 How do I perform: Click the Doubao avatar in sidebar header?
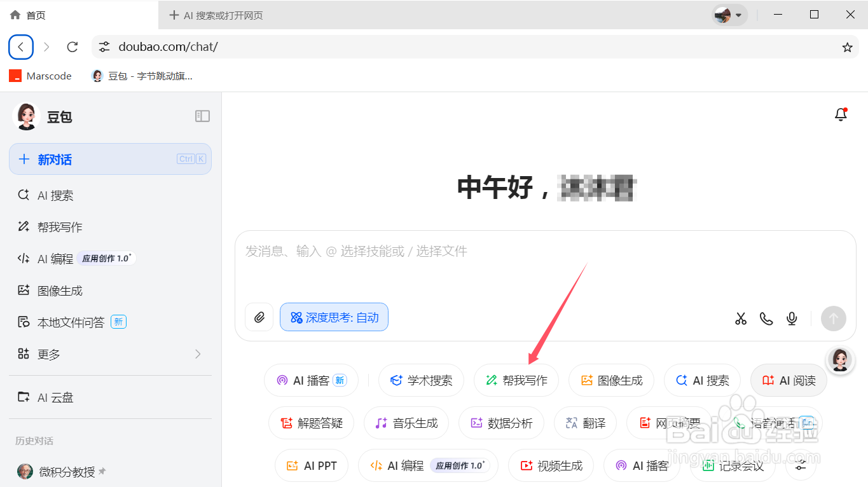[x=26, y=116]
